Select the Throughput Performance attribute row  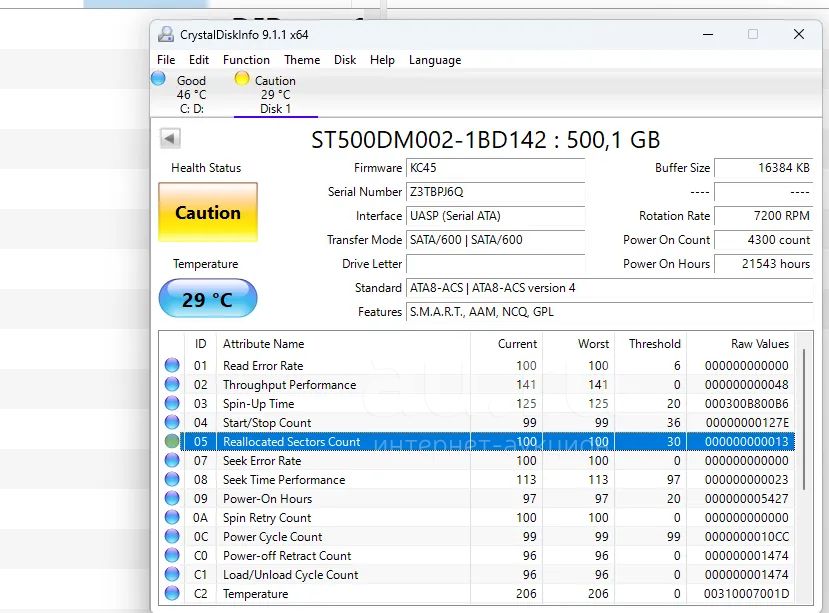point(477,385)
